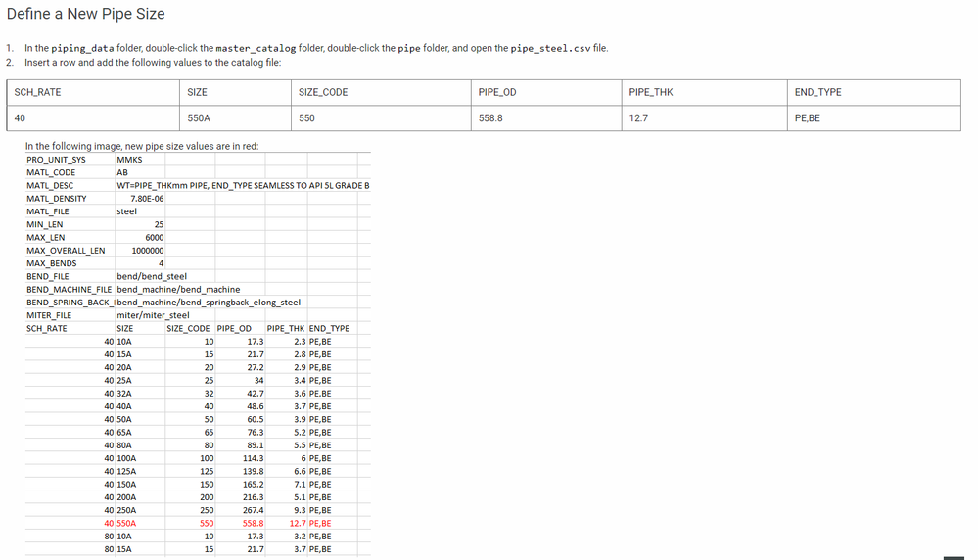Click the master_catalog folder name in step 1
Viewport: 978px width, 560px height.
click(x=256, y=48)
